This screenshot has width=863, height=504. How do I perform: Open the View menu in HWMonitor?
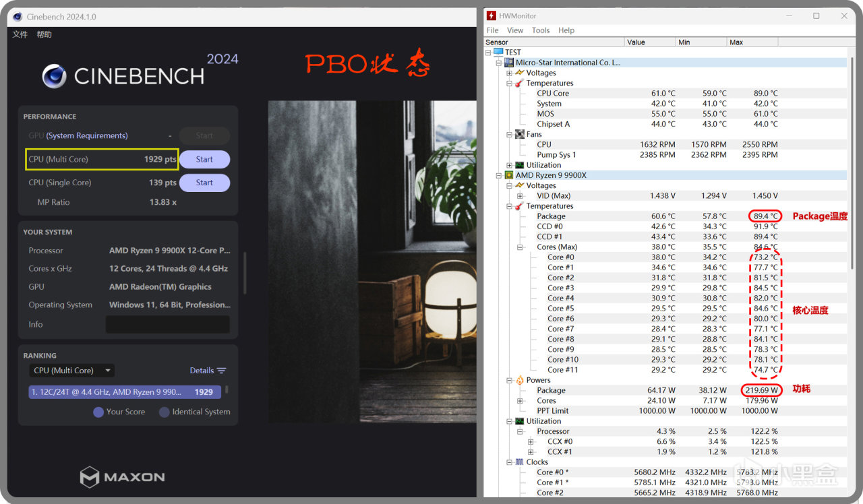(x=515, y=30)
